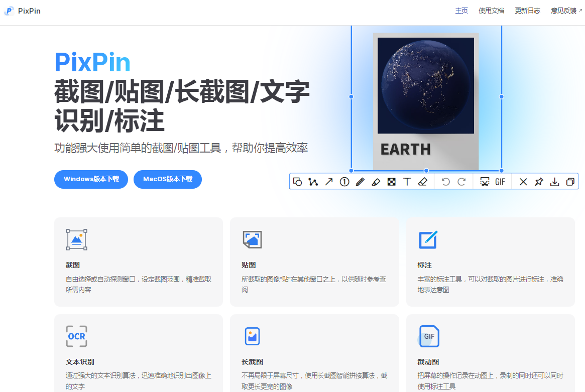Click the Windows版本下载 button
Viewport: 585px width, 392px height.
[x=91, y=179]
